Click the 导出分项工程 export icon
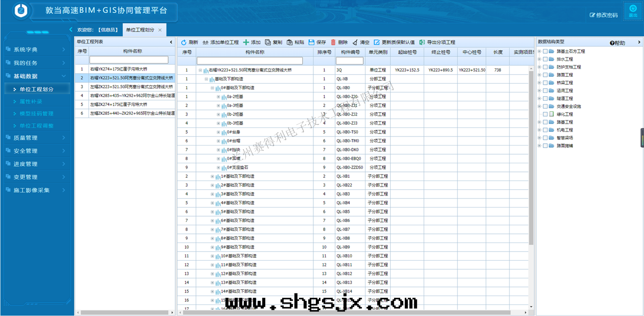 point(422,42)
